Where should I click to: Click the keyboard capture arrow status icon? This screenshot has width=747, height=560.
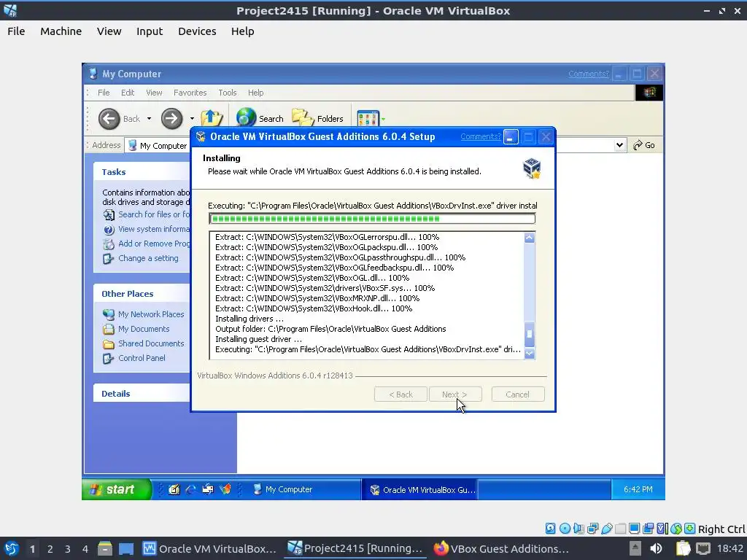(690, 528)
